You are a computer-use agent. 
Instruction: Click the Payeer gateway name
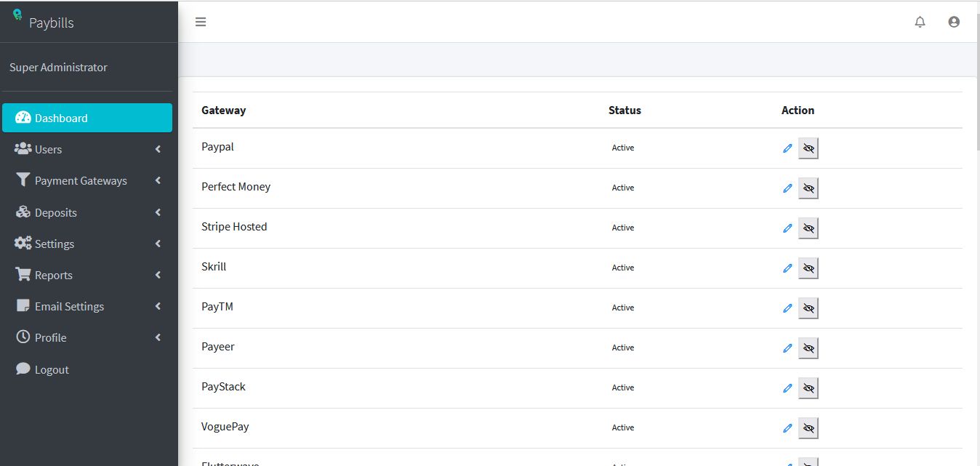coord(218,347)
